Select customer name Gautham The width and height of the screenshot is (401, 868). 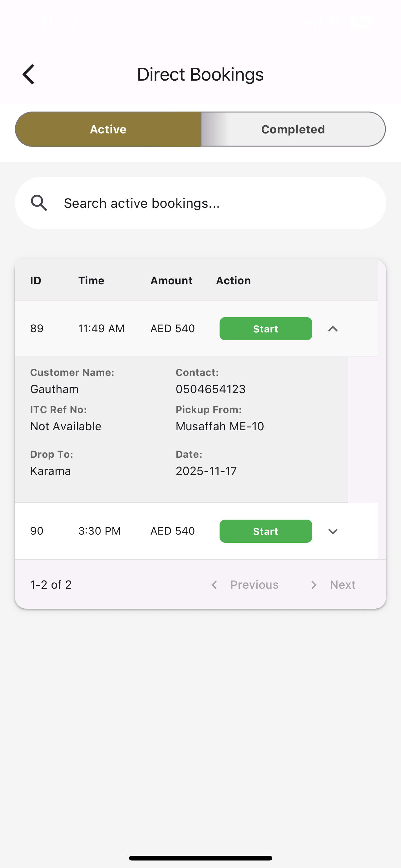point(54,389)
